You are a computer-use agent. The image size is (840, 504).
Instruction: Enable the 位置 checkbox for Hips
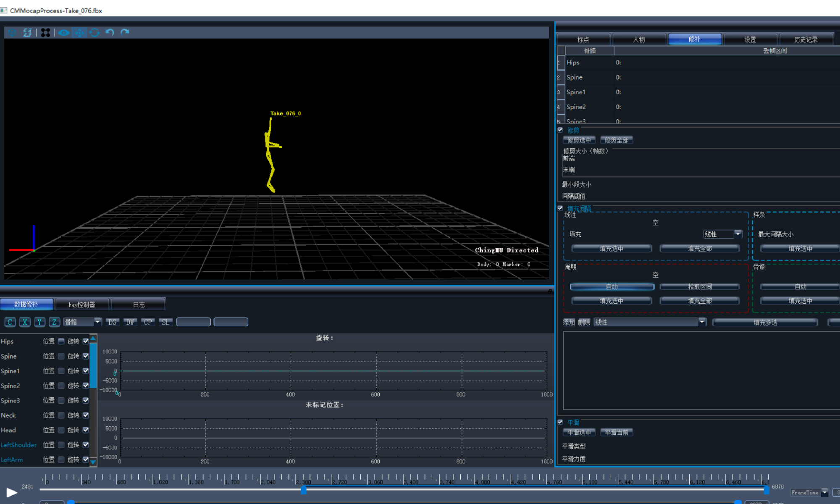coord(61,341)
